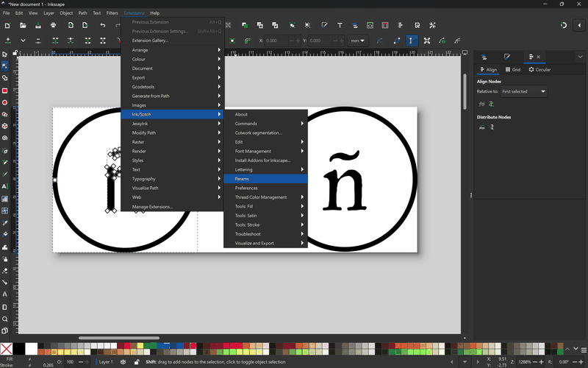Click the Save document icon

click(x=38, y=25)
